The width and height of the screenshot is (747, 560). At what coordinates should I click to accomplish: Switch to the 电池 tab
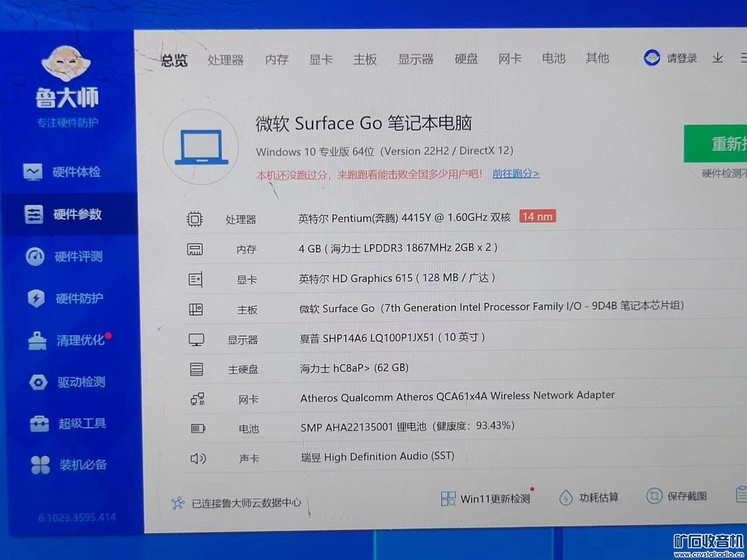click(x=553, y=58)
